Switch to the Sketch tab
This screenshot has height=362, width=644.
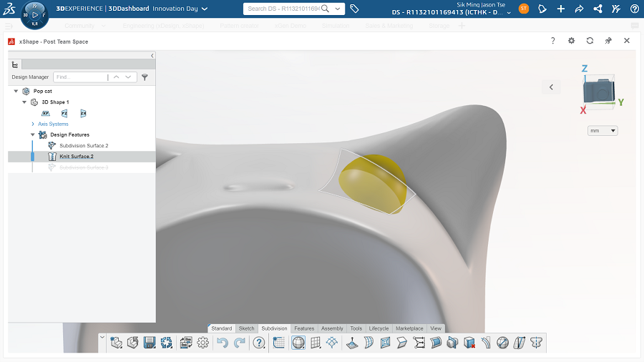point(246,328)
